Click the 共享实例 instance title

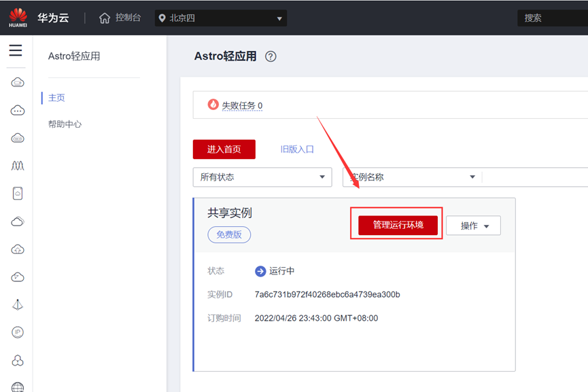coord(230,213)
